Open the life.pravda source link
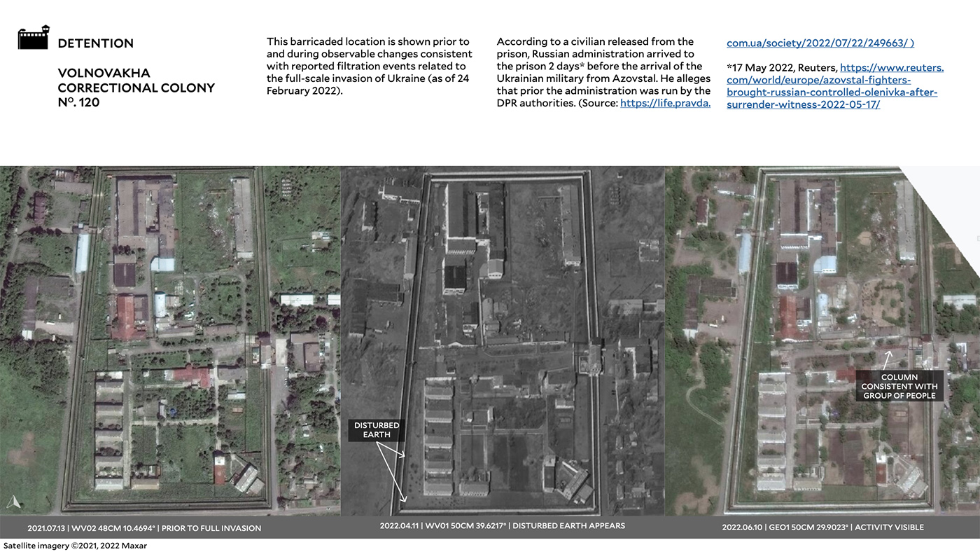This screenshot has height=552, width=980. point(665,103)
